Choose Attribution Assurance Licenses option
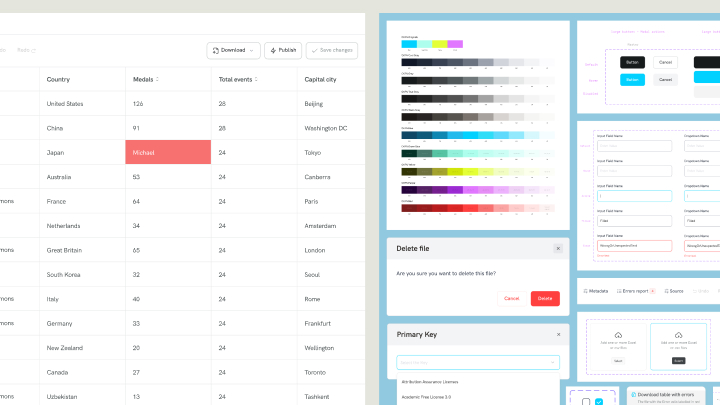The height and width of the screenshot is (405, 720). 430,382
